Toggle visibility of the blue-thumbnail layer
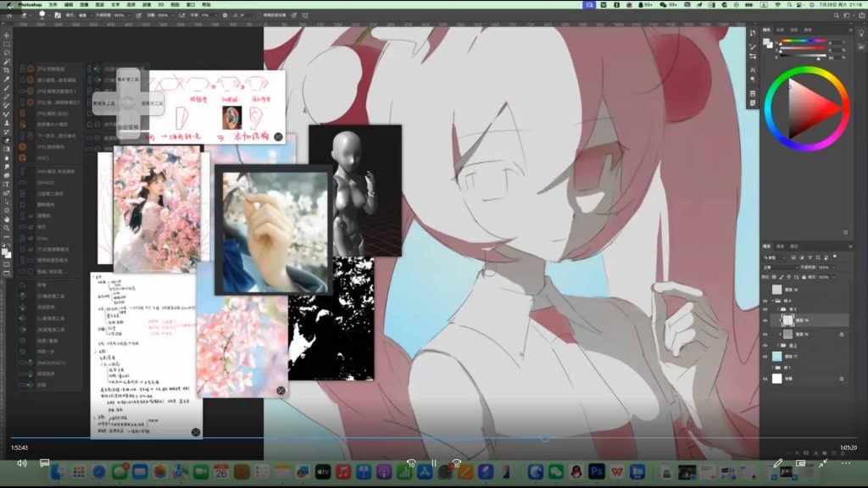 [x=765, y=358]
